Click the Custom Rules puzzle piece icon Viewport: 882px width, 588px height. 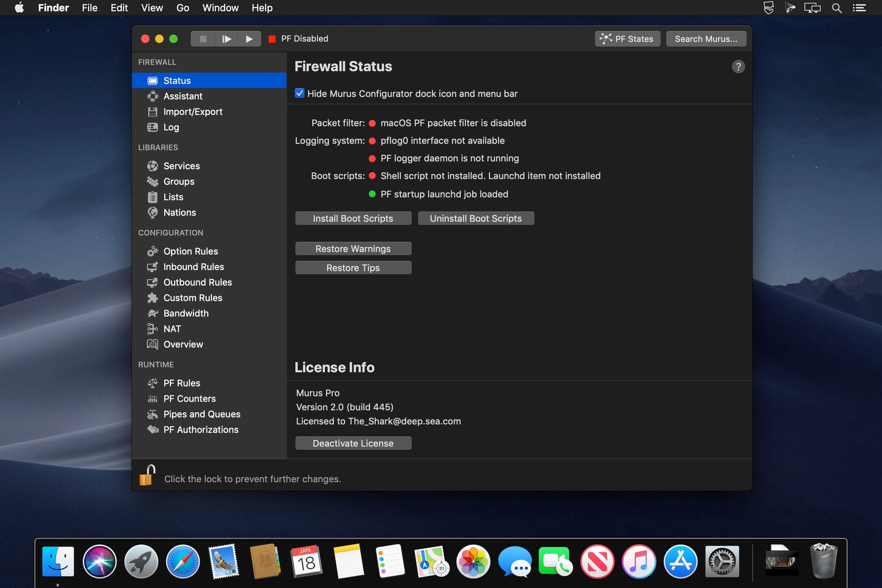point(152,298)
